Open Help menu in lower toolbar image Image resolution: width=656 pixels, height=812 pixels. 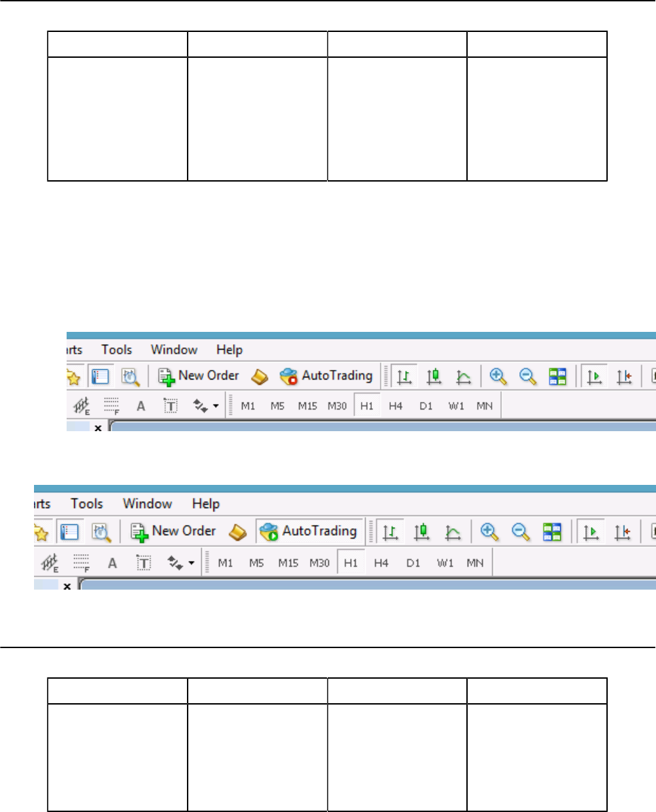[x=205, y=504]
